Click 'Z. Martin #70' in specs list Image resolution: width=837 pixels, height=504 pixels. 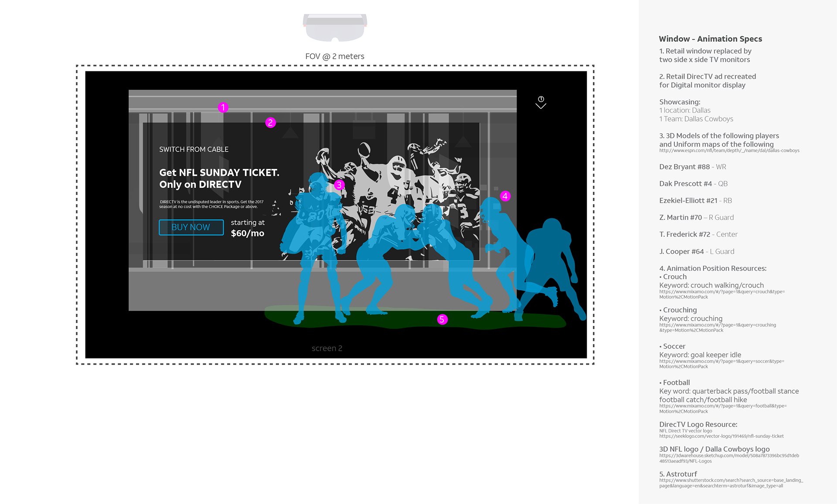(x=680, y=217)
